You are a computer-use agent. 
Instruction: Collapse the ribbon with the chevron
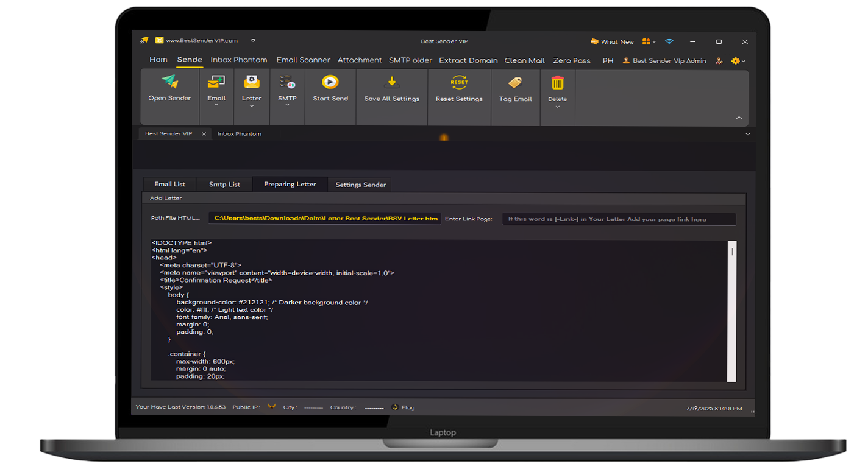739,118
